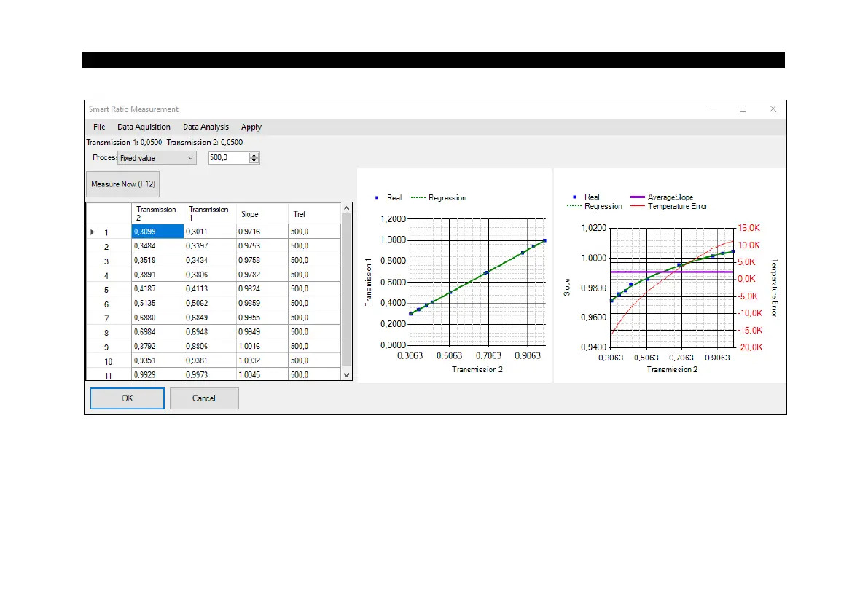
Task: Select cell 0,3806 in row 4
Action: pyautogui.click(x=210, y=275)
